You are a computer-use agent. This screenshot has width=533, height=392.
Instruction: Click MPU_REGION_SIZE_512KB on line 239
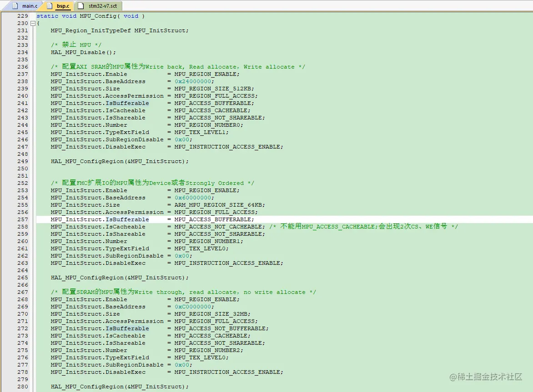(213, 89)
